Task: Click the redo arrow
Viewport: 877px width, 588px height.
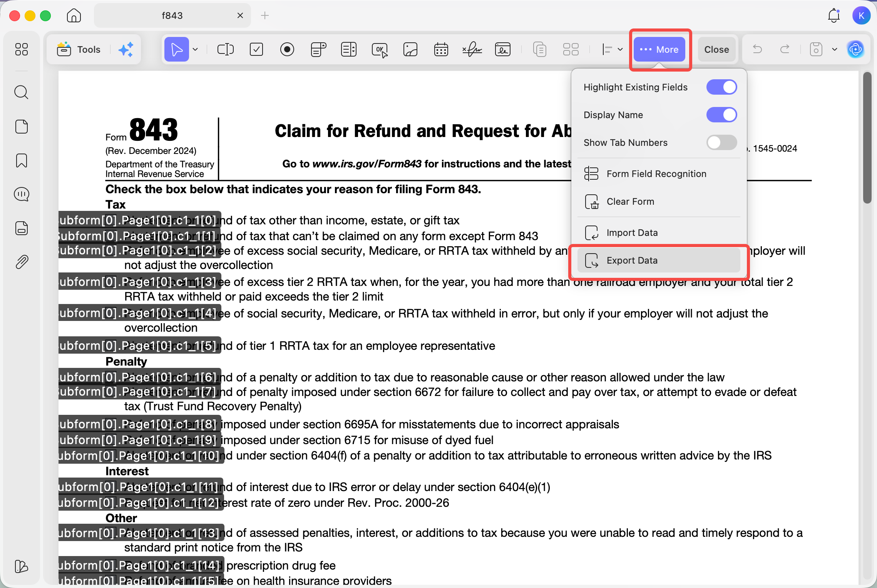Action: (x=785, y=49)
